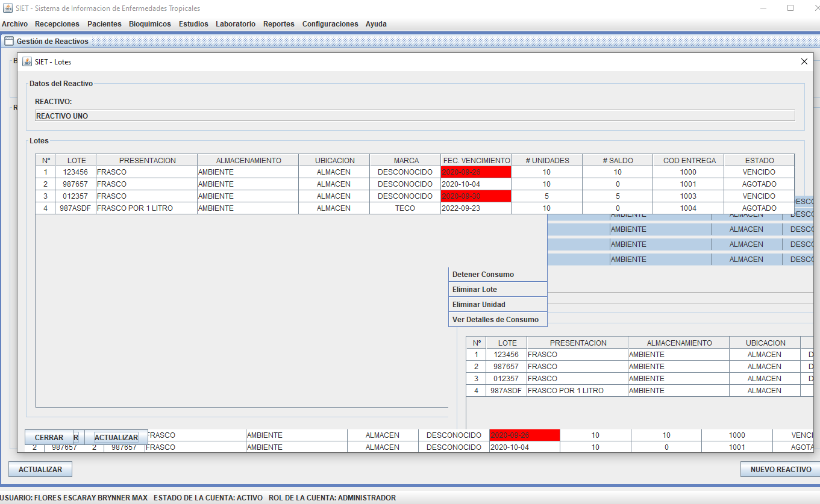Click the Gestión de Reactivos frame icon
This screenshot has height=504, width=820.
[x=9, y=42]
